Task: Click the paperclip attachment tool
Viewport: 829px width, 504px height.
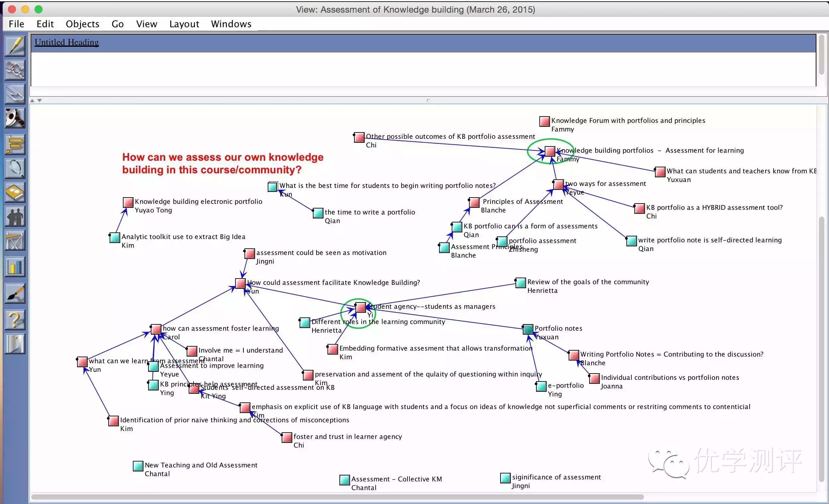Action: pyautogui.click(x=15, y=94)
